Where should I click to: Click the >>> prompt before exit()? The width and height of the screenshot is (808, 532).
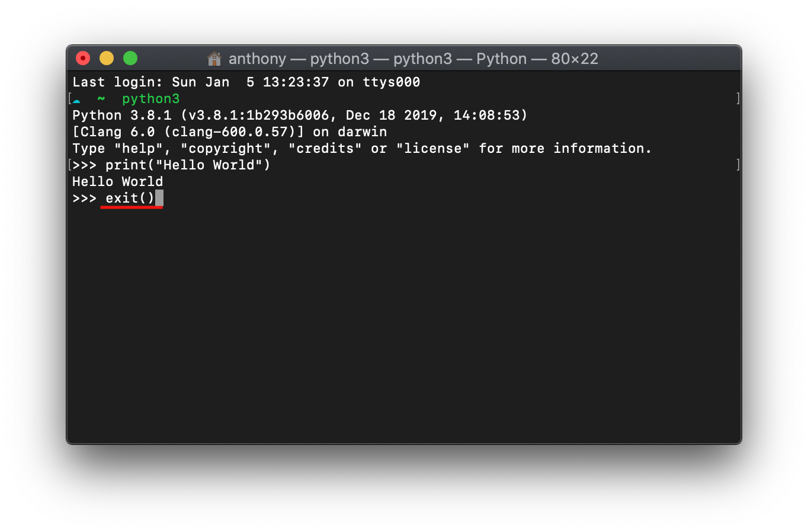84,198
